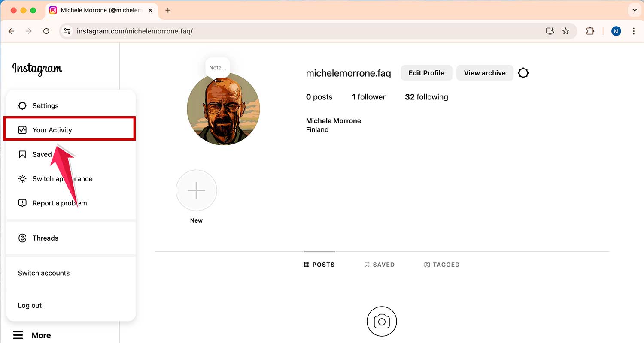
Task: Switch to the SAVED tab
Action: (x=380, y=265)
